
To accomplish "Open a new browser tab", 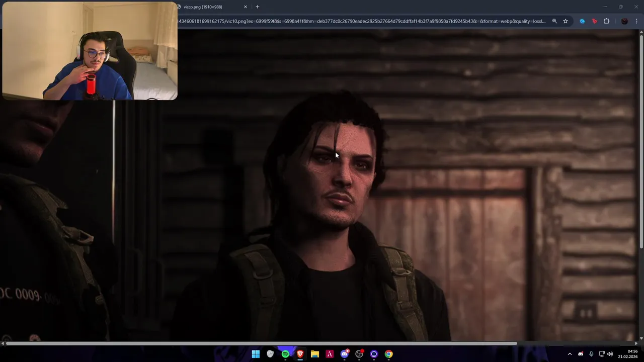I will (258, 7).
